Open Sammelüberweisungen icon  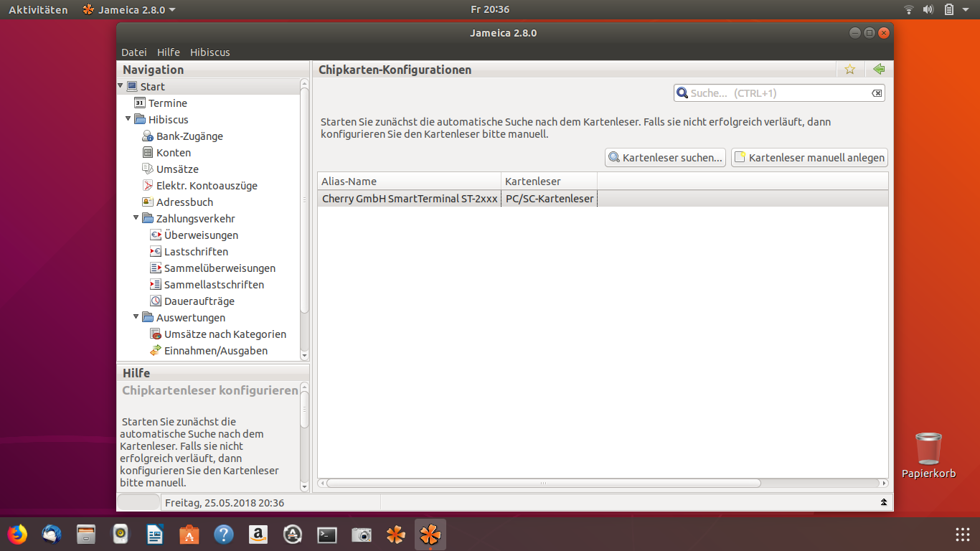tap(156, 268)
